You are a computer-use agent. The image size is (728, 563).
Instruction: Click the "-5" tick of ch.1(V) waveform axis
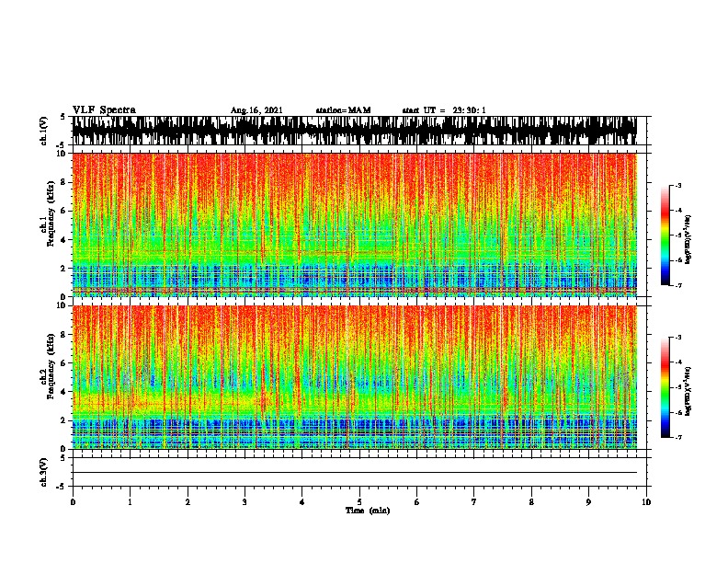click(x=62, y=145)
